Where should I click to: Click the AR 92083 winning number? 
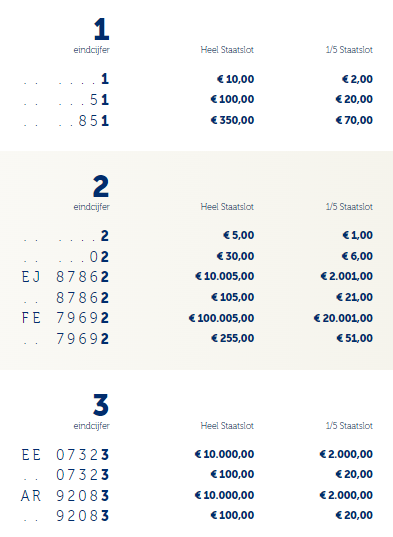(x=65, y=496)
